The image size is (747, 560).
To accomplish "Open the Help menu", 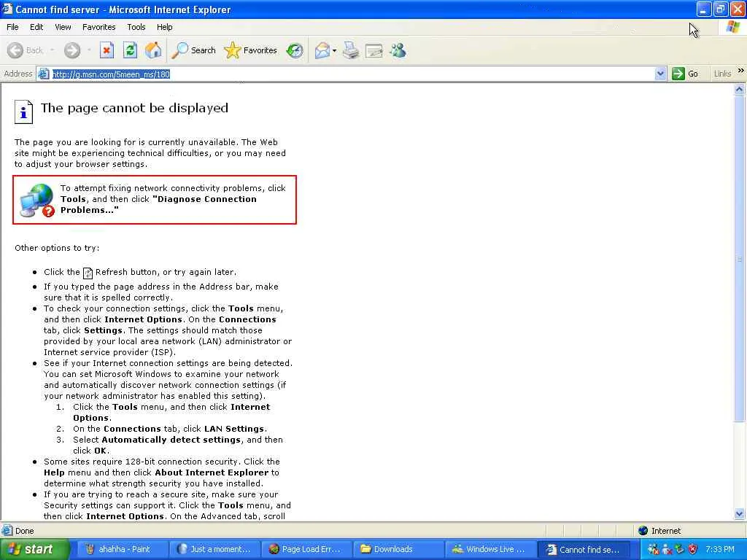I will click(164, 27).
